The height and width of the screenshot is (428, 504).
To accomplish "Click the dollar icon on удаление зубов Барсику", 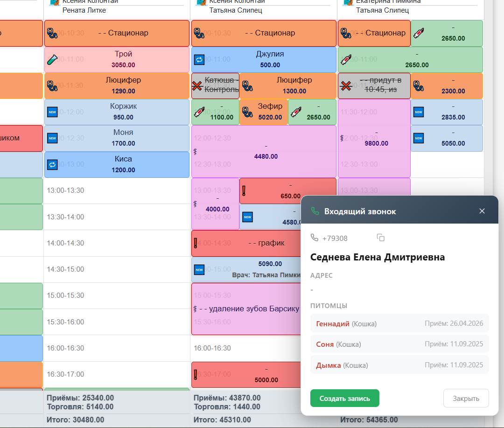I will point(195,309).
